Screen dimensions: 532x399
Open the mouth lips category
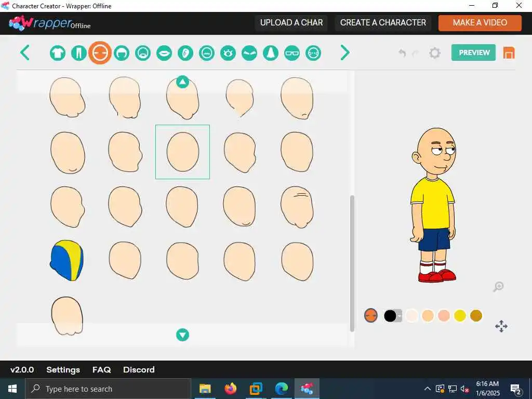(x=164, y=53)
